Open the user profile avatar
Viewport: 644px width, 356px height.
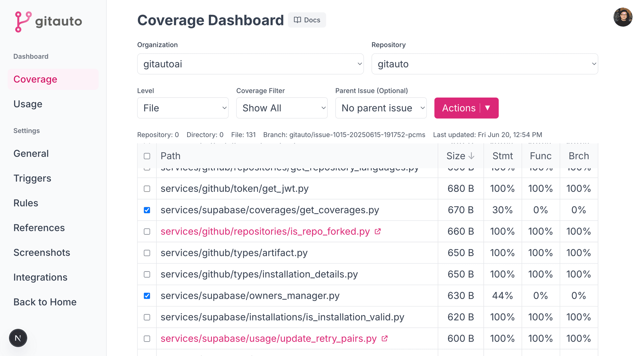pyautogui.click(x=623, y=17)
